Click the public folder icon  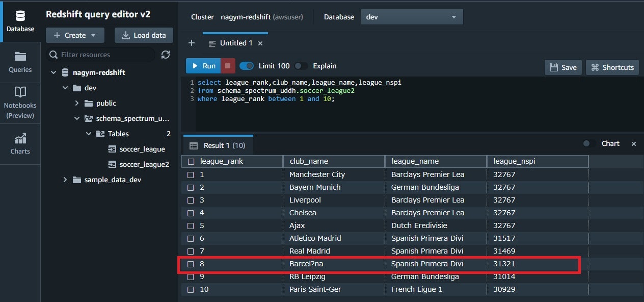89,103
